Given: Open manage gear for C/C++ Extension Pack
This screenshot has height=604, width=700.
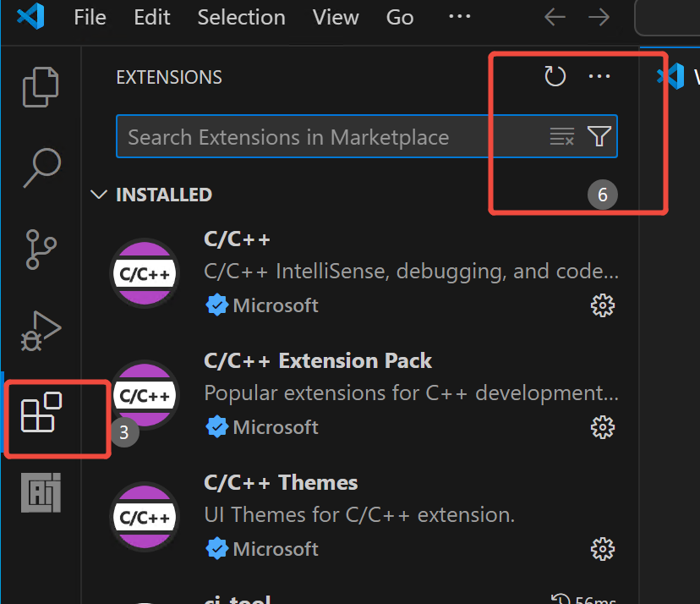Looking at the screenshot, I should 602,427.
